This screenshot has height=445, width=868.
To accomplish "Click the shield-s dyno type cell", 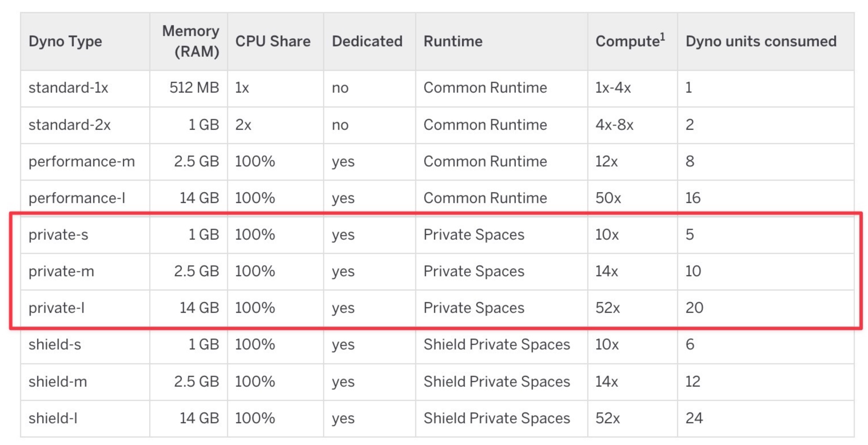I will 55,345.
